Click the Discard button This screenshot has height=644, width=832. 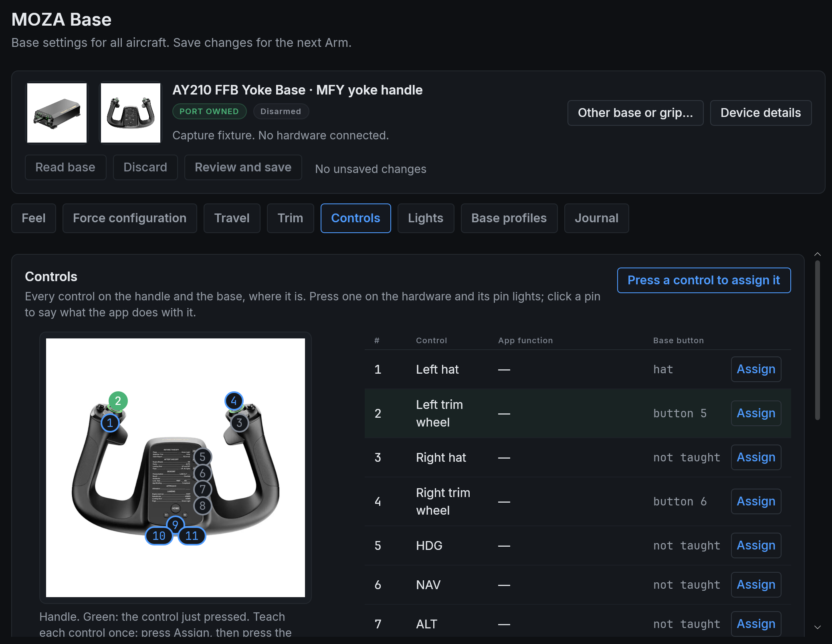(145, 167)
